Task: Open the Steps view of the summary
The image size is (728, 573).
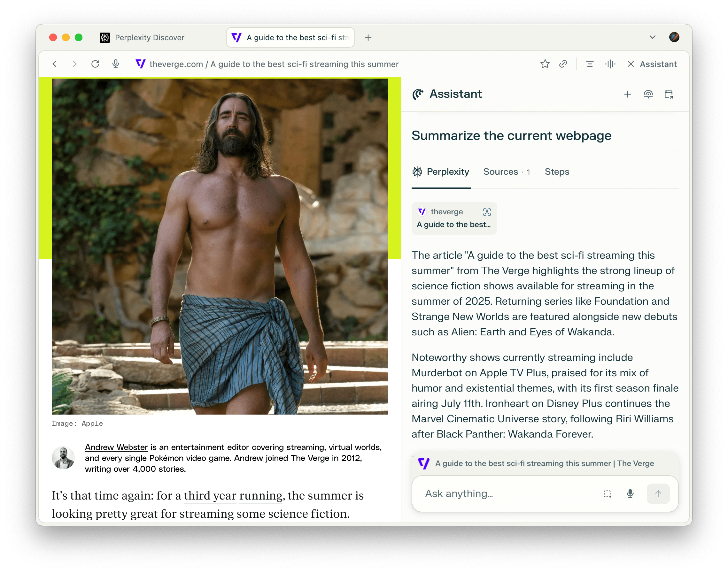Action: point(557,172)
